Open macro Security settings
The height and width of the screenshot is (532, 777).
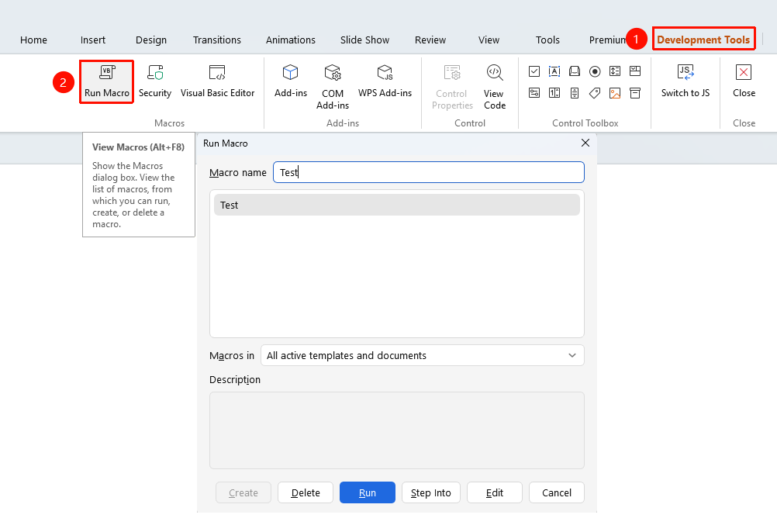155,81
